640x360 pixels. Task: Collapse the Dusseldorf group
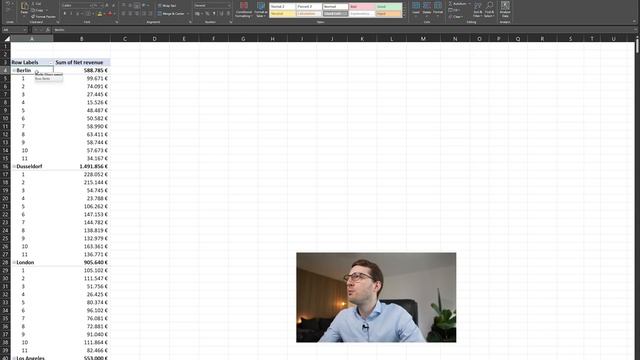[x=14, y=167]
